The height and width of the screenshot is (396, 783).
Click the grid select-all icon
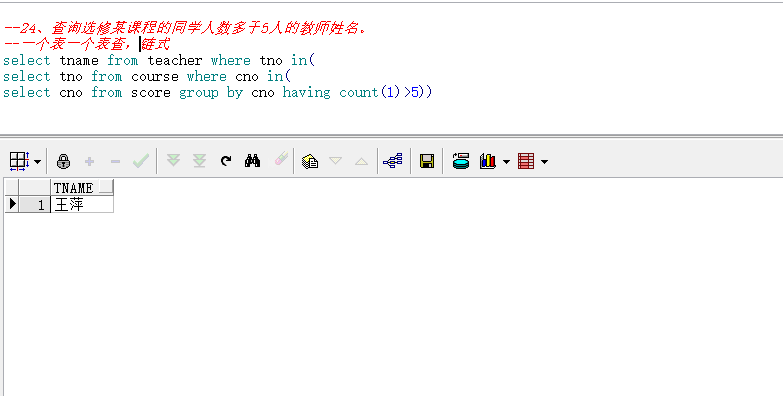tap(19, 161)
